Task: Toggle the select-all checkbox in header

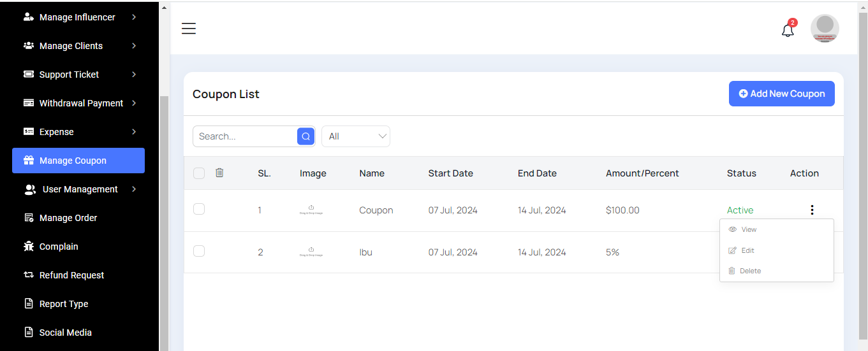Action: (x=199, y=173)
